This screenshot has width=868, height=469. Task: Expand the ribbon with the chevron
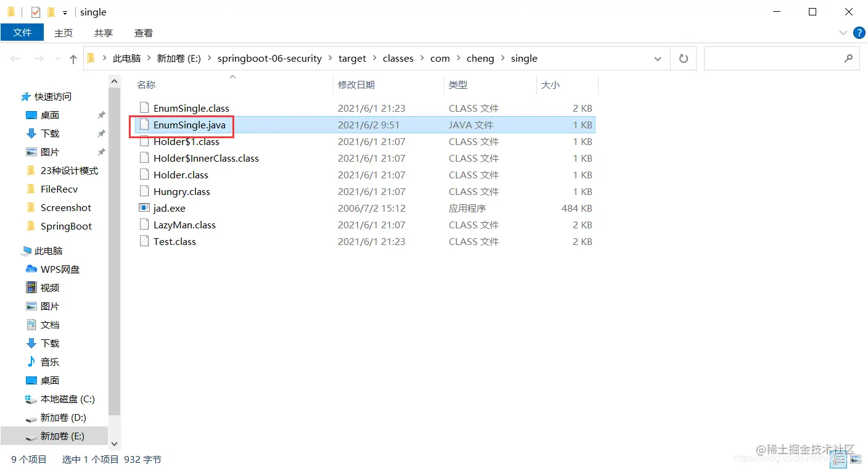click(x=843, y=33)
